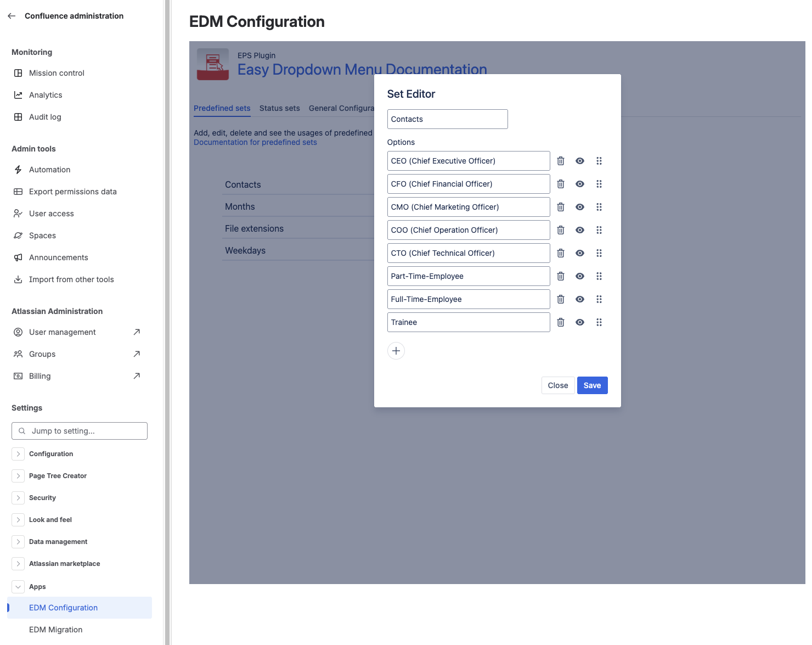This screenshot has width=812, height=645.
Task: Close the Set Editor dialog
Action: 558,385
